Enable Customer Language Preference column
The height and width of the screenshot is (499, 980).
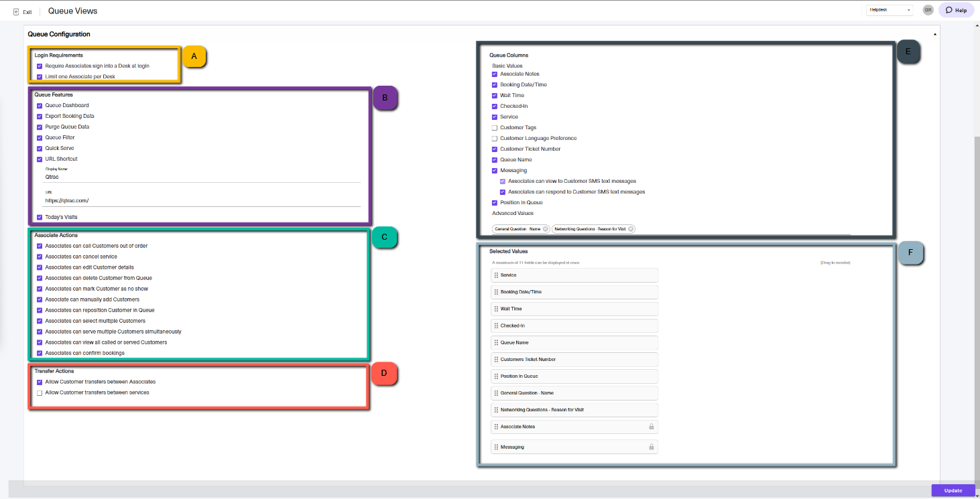point(494,138)
